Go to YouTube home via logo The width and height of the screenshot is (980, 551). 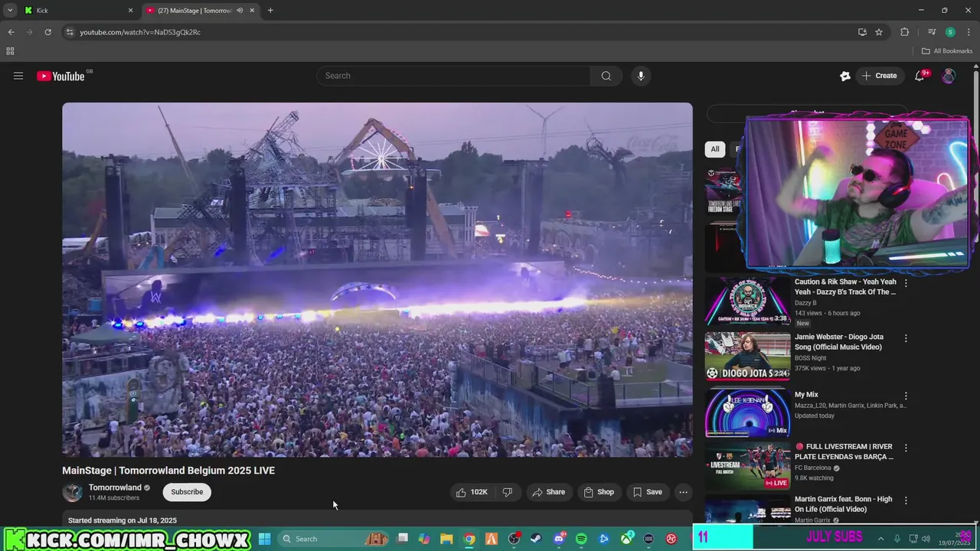[x=61, y=76]
